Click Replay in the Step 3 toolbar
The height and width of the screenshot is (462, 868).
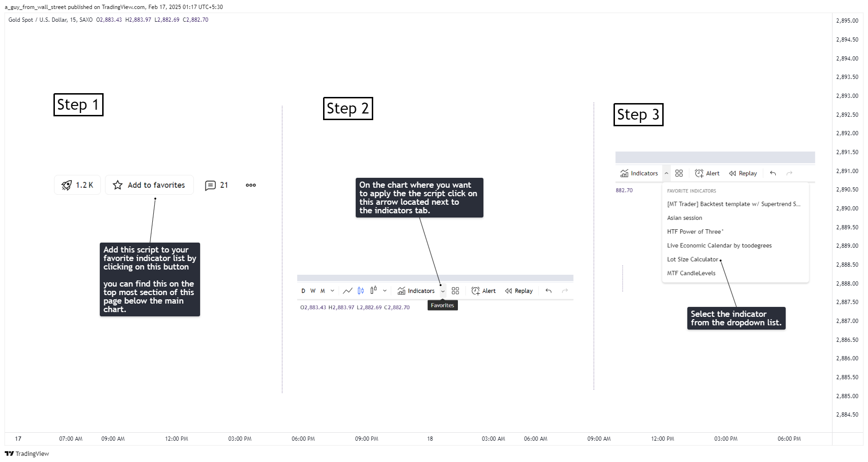pos(743,174)
